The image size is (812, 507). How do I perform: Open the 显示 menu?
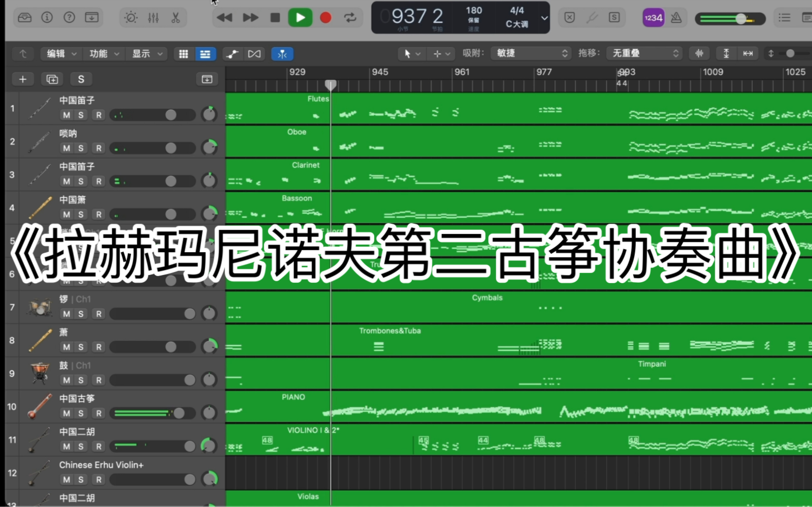tap(147, 54)
